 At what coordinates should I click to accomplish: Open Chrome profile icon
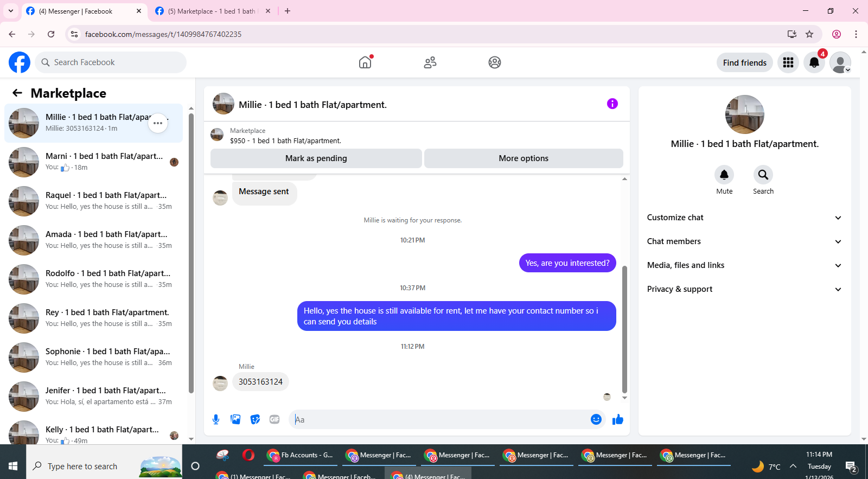click(837, 34)
